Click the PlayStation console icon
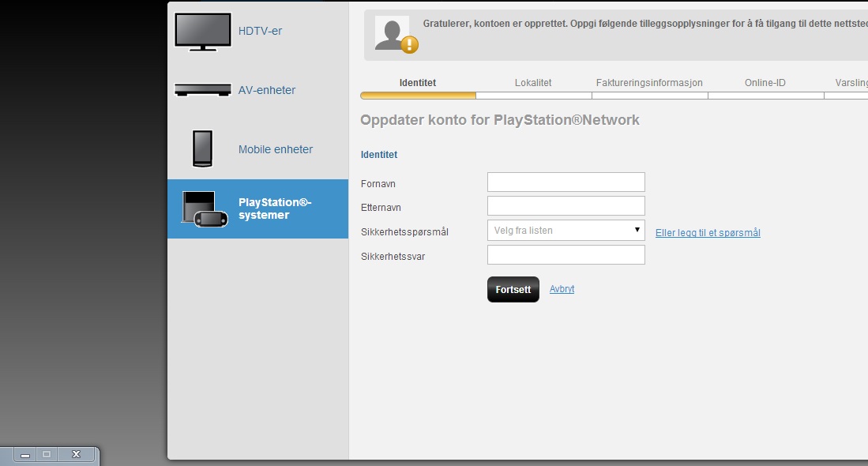 205,209
